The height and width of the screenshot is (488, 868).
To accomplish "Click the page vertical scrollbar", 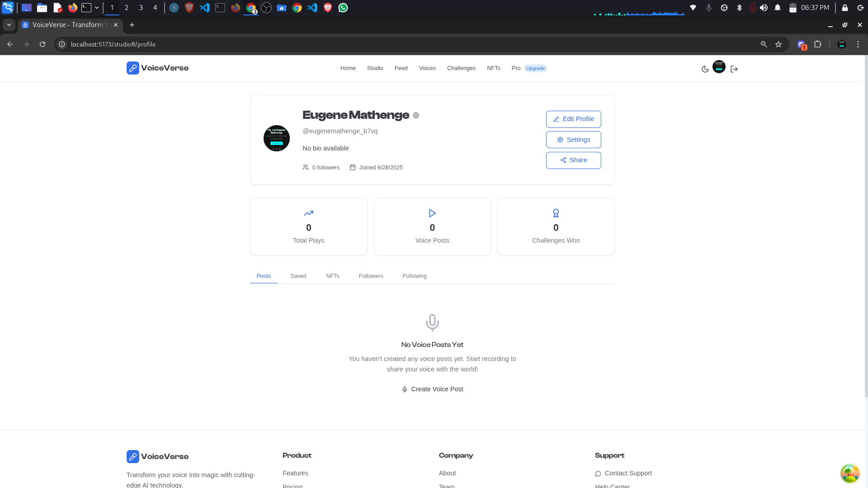I will [x=866, y=226].
